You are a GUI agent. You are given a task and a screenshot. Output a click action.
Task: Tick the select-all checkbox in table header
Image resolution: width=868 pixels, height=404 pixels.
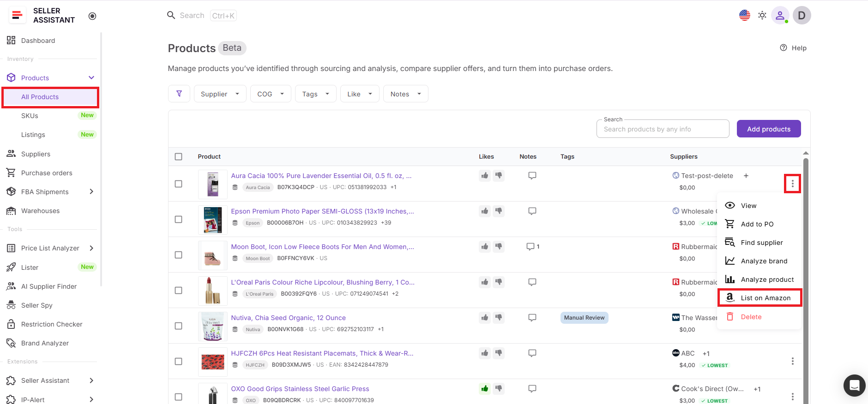point(179,157)
